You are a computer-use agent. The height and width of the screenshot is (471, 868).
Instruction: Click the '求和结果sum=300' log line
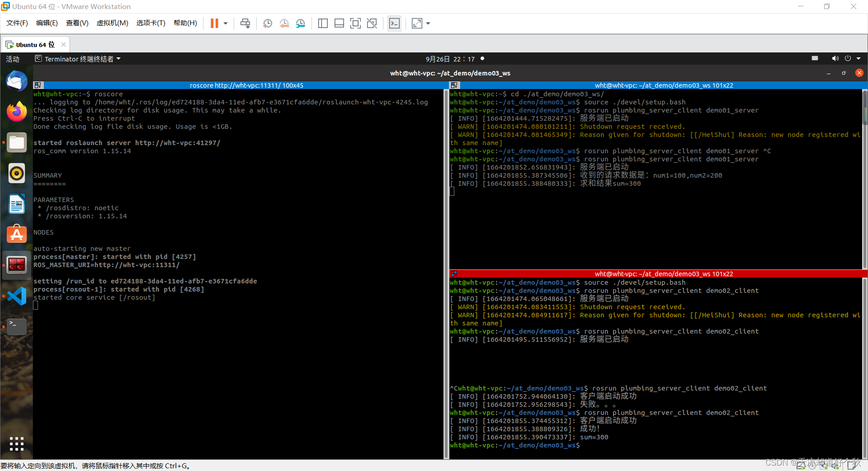point(545,184)
